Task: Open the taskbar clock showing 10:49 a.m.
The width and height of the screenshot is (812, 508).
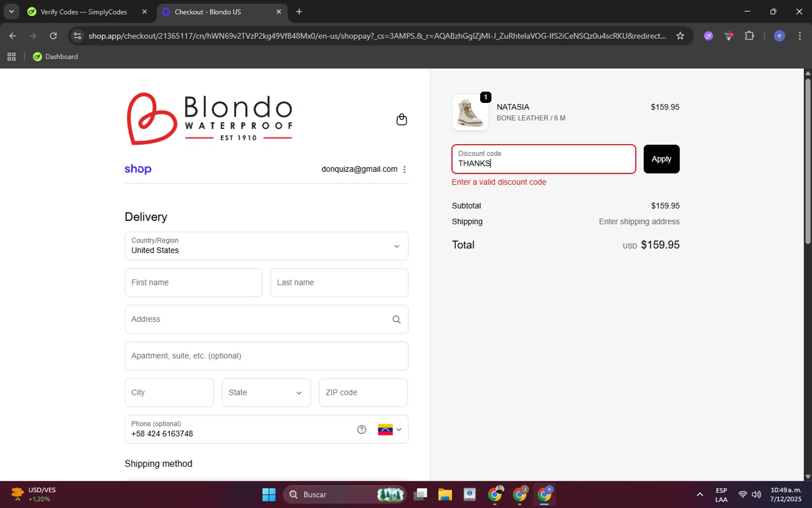Action: coord(786,494)
